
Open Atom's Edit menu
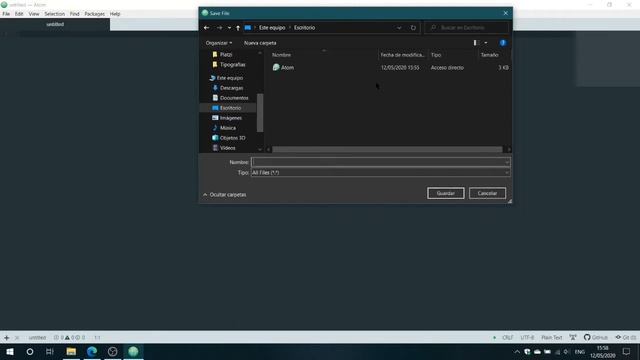tap(19, 14)
